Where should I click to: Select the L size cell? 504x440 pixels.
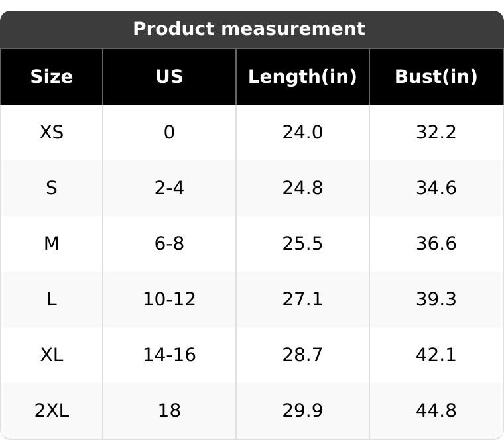[x=52, y=300]
